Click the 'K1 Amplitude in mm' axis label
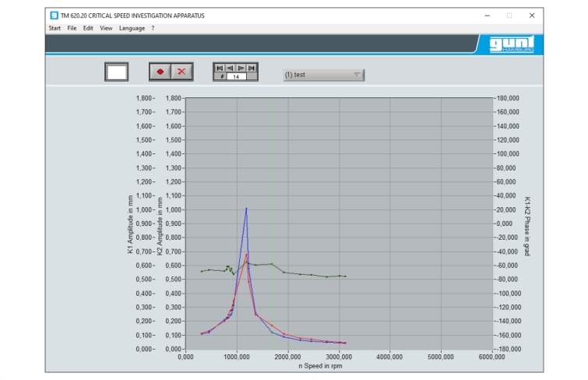 pyautogui.click(x=130, y=224)
